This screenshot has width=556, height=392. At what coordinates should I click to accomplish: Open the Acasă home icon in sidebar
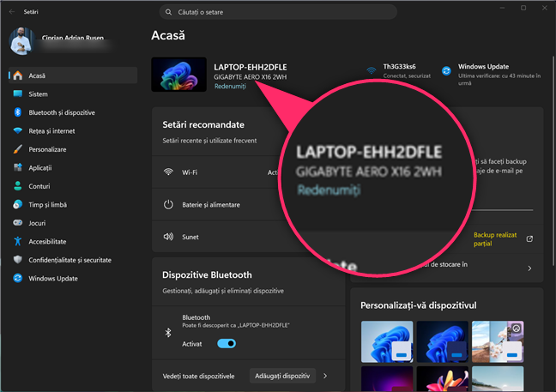18,75
